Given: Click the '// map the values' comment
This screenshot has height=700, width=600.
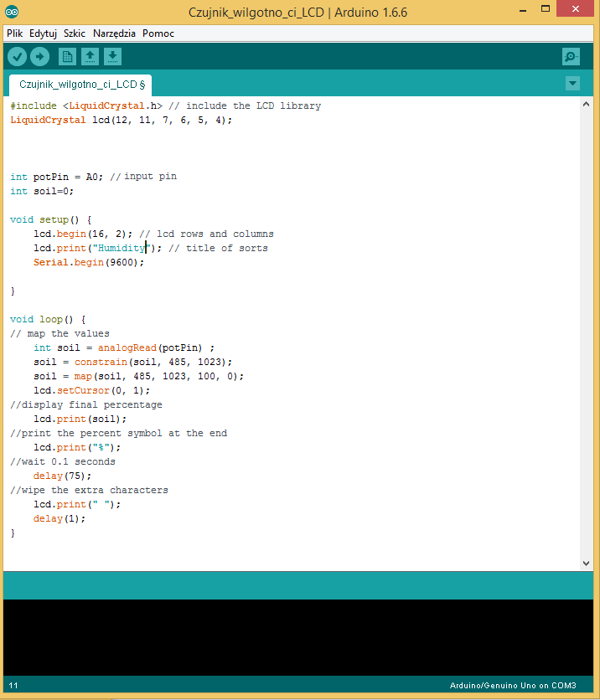Looking at the screenshot, I should tap(59, 334).
